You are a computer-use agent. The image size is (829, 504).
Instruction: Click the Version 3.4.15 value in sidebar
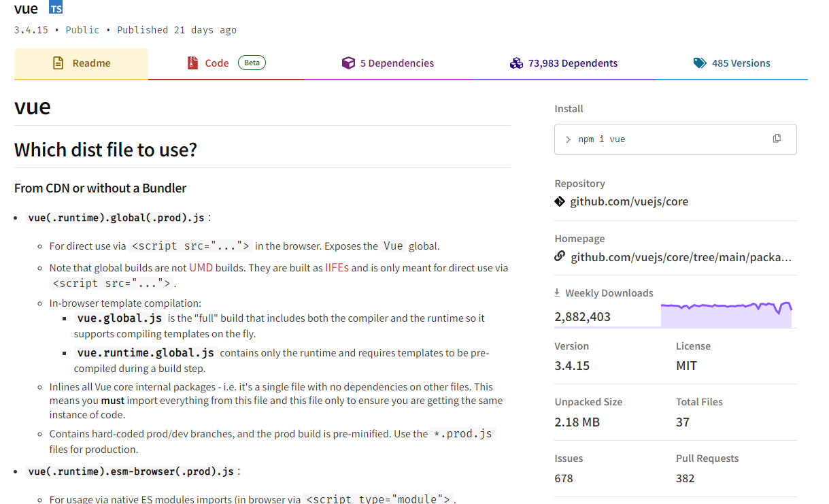coord(572,366)
